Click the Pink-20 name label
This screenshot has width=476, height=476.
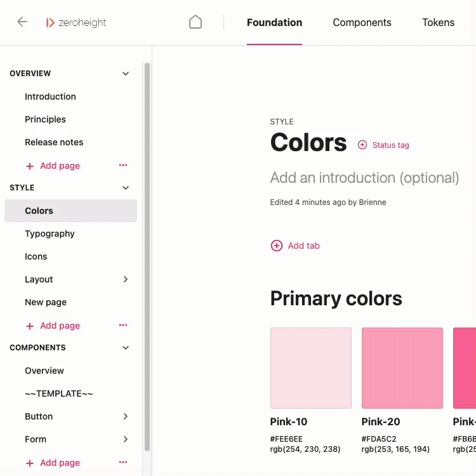coord(381,421)
